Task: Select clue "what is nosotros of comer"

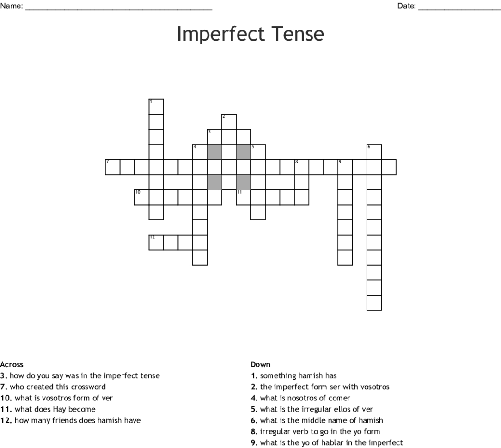Action: tap(300, 398)
